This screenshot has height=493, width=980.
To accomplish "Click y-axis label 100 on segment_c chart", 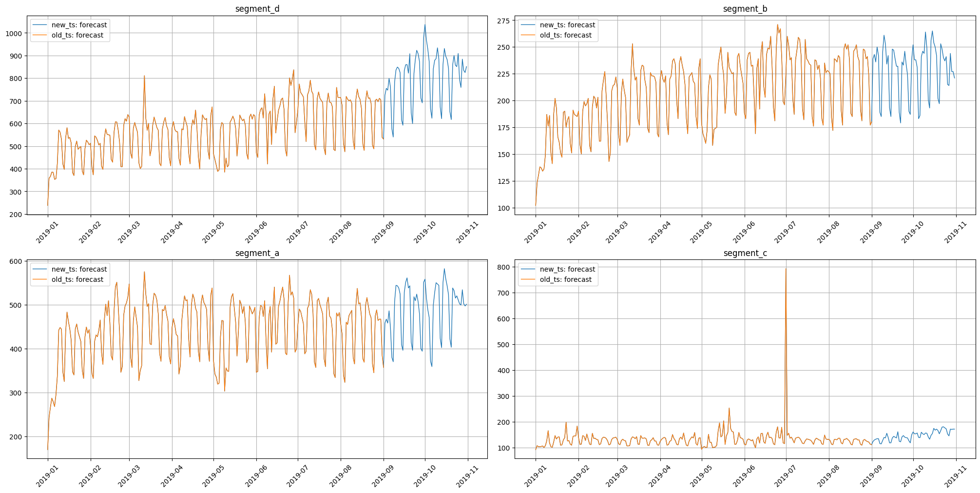I will click(x=505, y=448).
